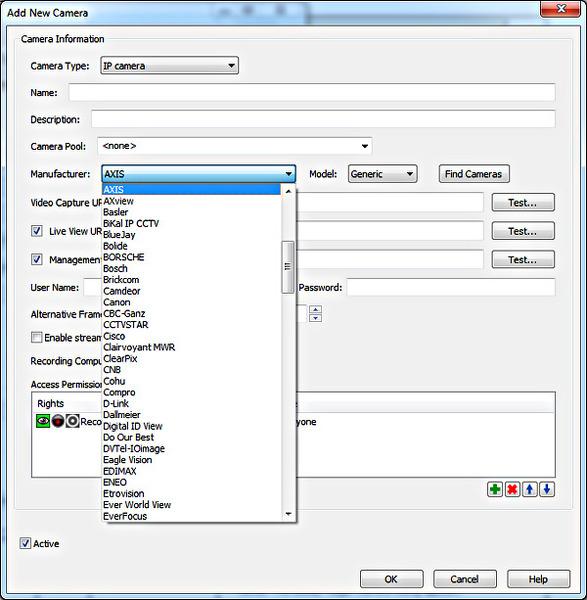Select AXIS in the manufacturer list

click(191, 189)
